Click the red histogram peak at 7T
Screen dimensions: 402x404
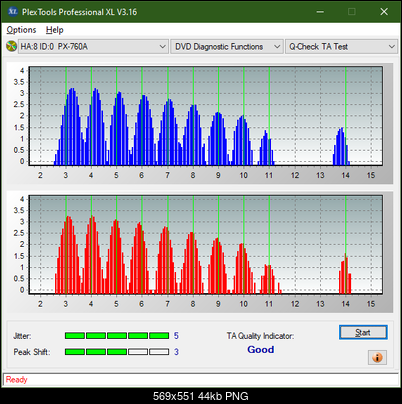165,260
